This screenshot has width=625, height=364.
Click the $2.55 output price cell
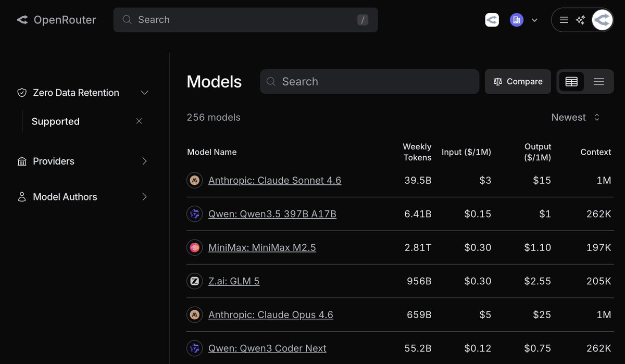click(x=537, y=281)
